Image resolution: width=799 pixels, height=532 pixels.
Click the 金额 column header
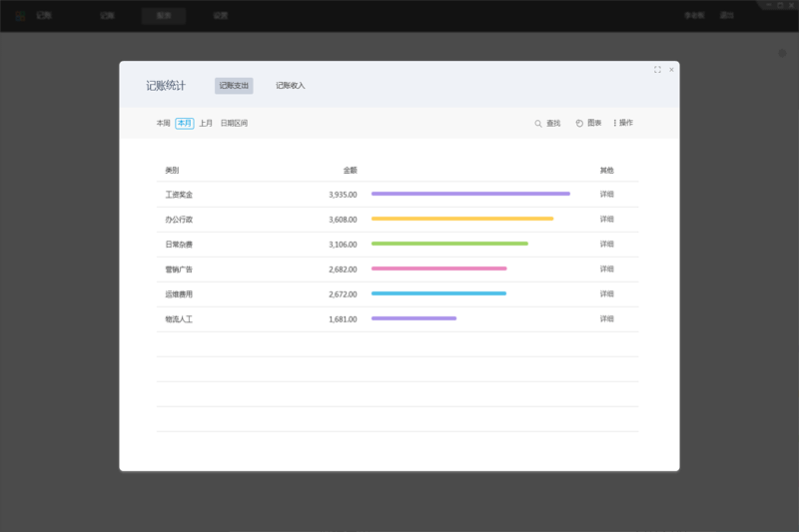point(351,170)
